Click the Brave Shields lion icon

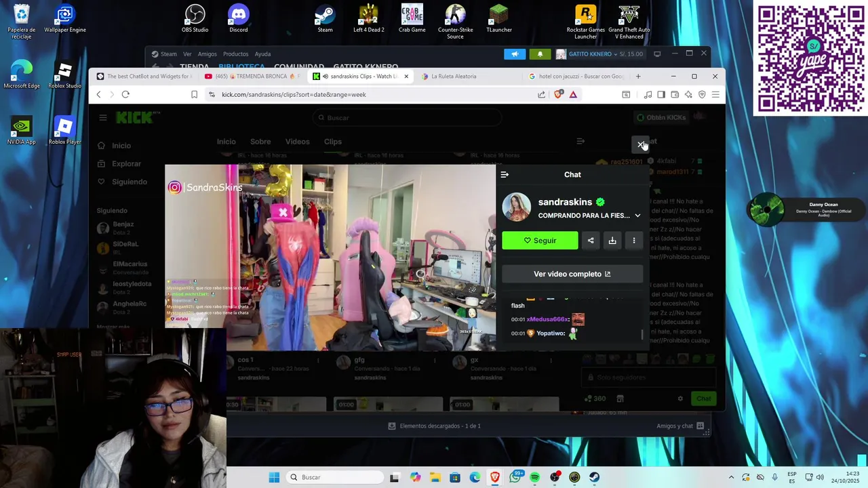tap(558, 94)
